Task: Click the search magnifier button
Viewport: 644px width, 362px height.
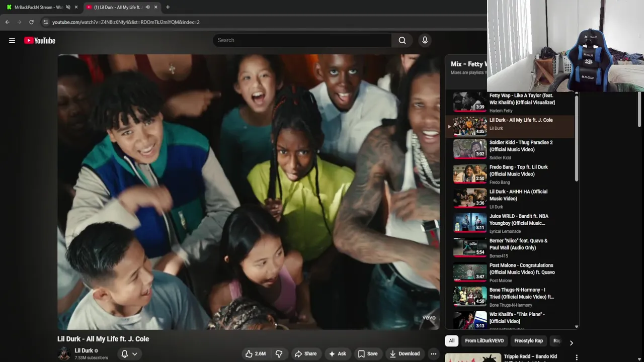Action: 402,40
